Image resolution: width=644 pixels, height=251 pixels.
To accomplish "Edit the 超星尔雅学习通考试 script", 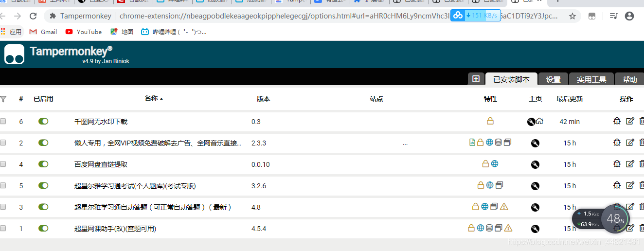I will (630, 185).
